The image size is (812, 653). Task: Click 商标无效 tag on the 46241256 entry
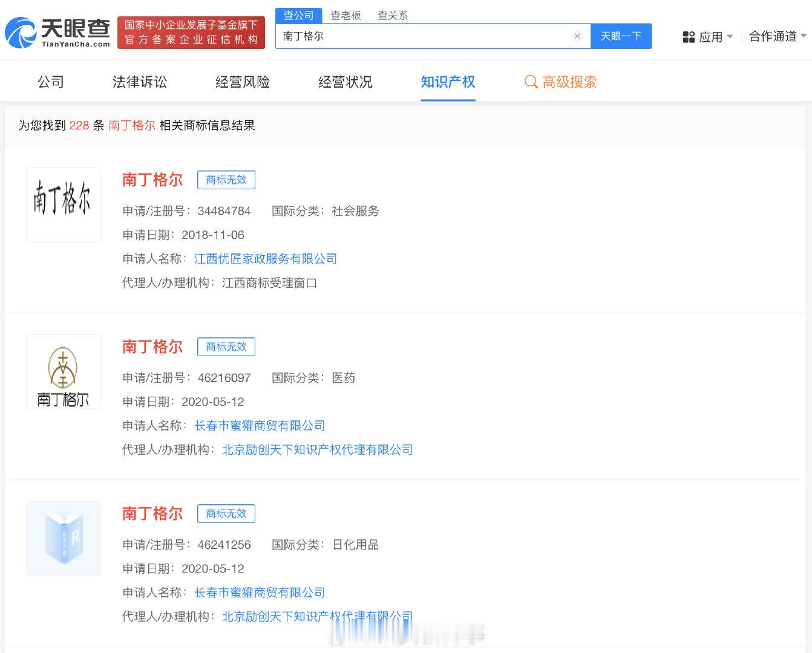pyautogui.click(x=226, y=514)
